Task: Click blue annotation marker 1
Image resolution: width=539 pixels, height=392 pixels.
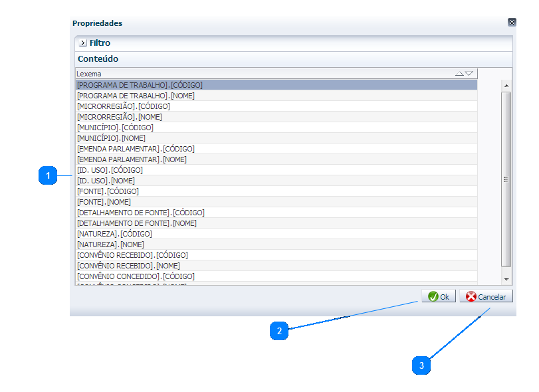Action: [47, 176]
